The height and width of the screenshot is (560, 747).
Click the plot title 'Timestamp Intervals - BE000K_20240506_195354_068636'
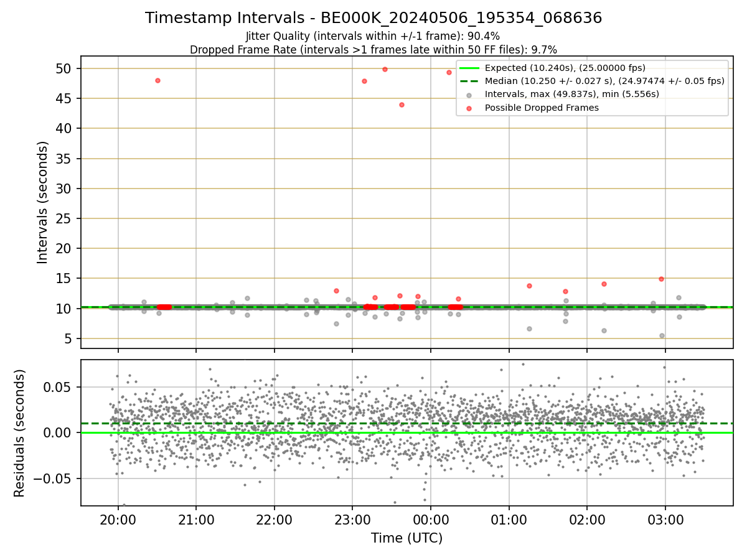tap(374, 18)
